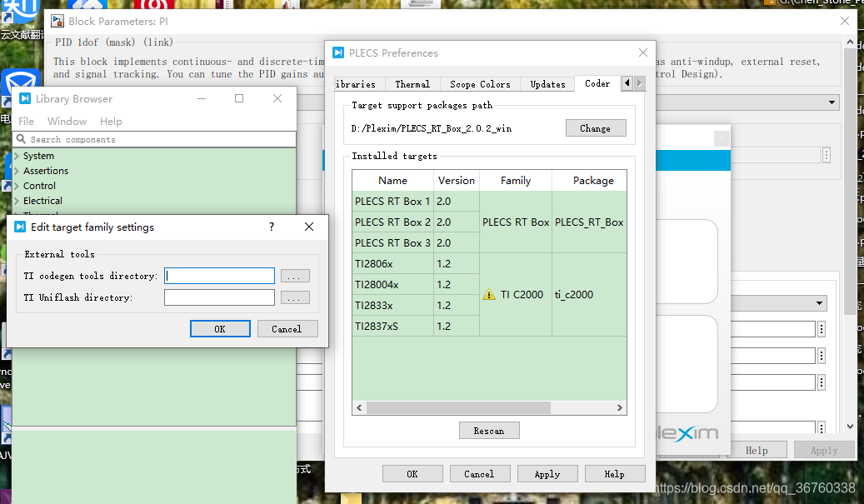Click the Library Browser title bar icon
The image size is (864, 504).
coord(25,98)
